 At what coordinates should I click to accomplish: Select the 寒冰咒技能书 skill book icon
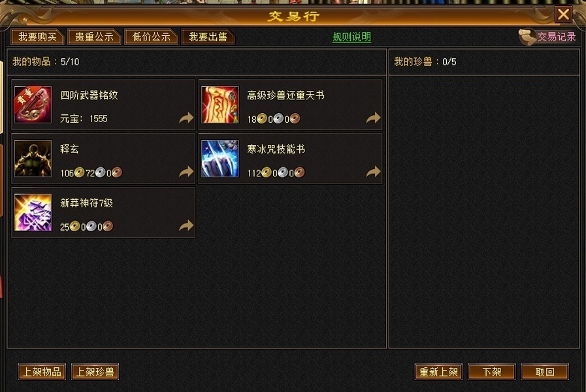[x=220, y=159]
